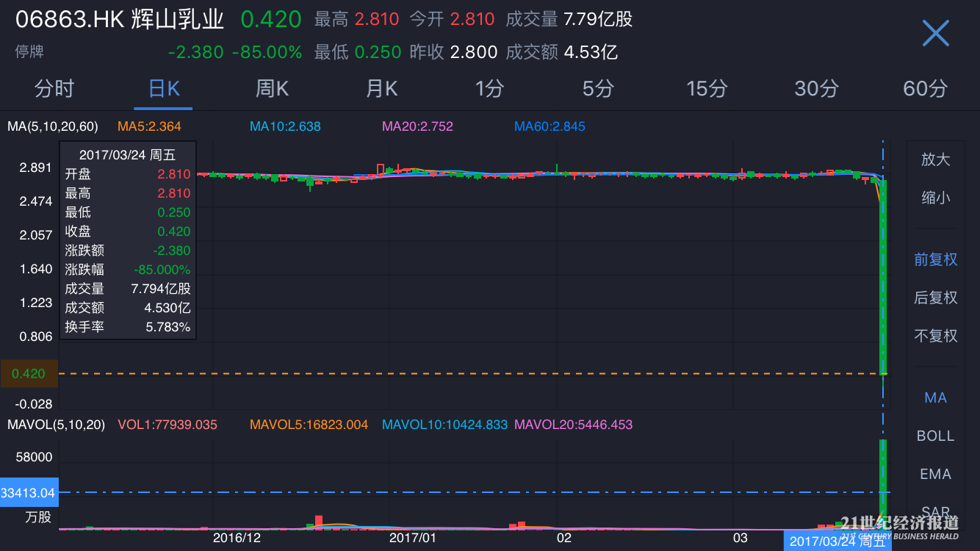Click the 收盘 0.420 tooltip row
980x551 pixels.
128,231
